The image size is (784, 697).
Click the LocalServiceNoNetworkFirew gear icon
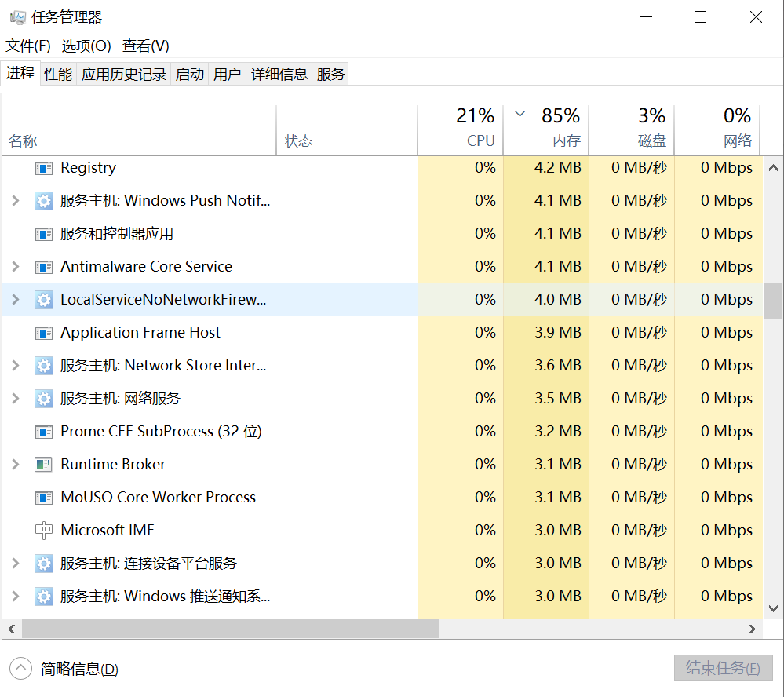[43, 300]
